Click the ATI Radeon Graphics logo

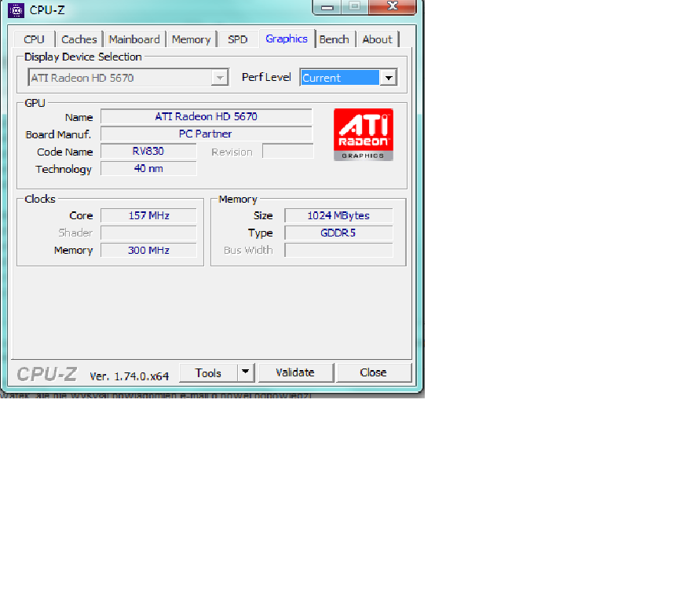click(x=363, y=134)
